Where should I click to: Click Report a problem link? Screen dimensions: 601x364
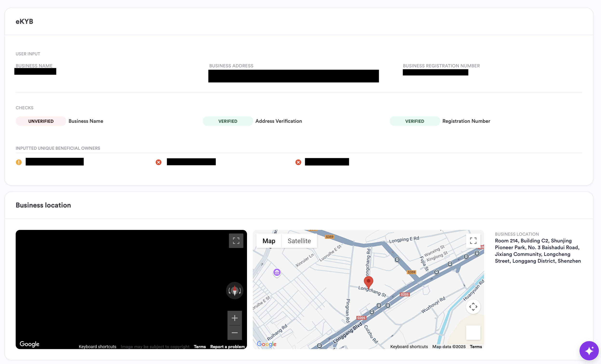click(227, 346)
